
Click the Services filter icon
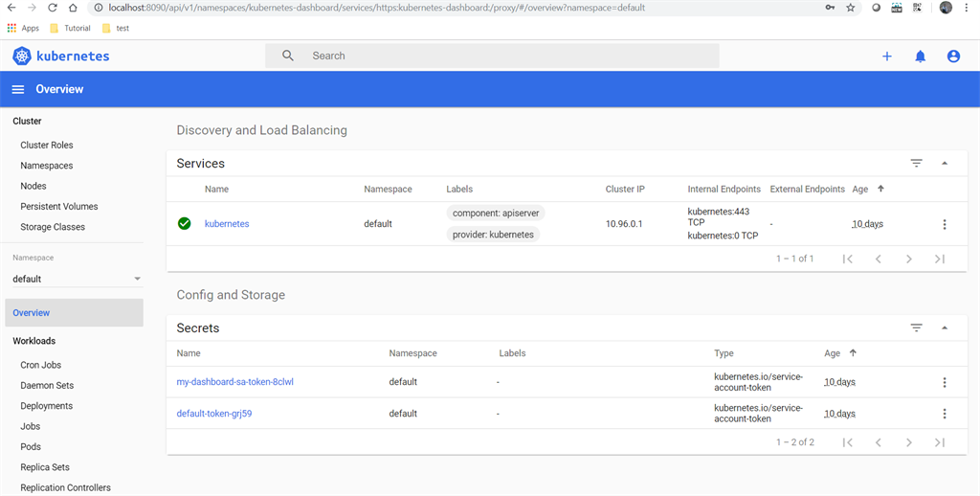[x=916, y=164]
